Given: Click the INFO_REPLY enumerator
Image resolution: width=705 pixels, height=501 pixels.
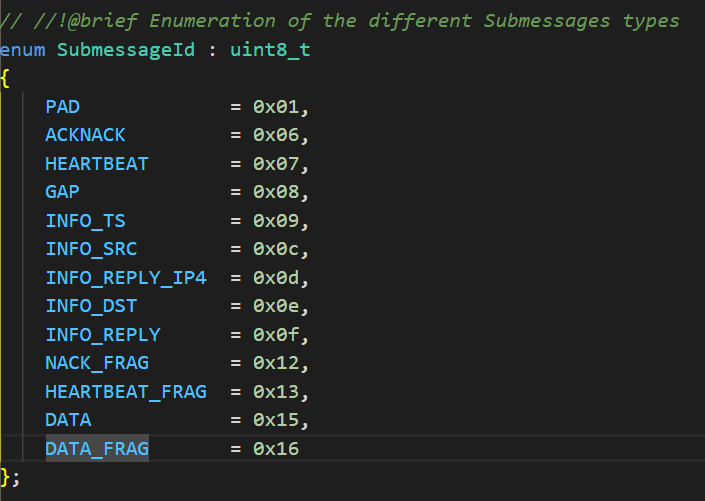Looking at the screenshot, I should (103, 335).
